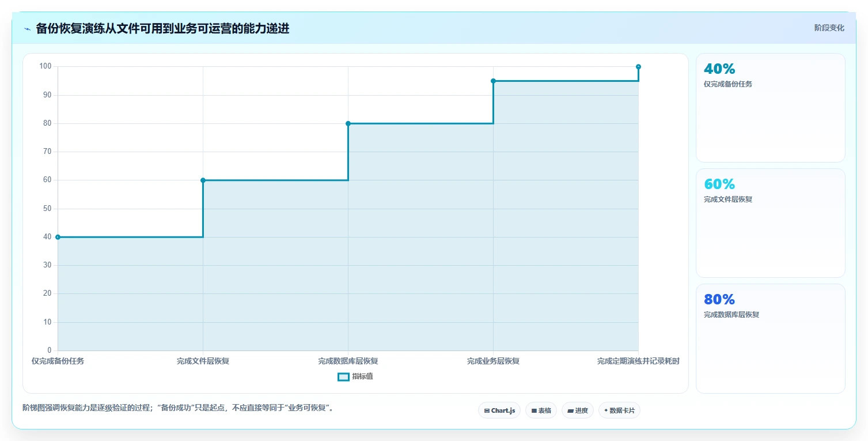Toggle the 指标值 legend item
This screenshot has height=441, width=868.
[355, 376]
